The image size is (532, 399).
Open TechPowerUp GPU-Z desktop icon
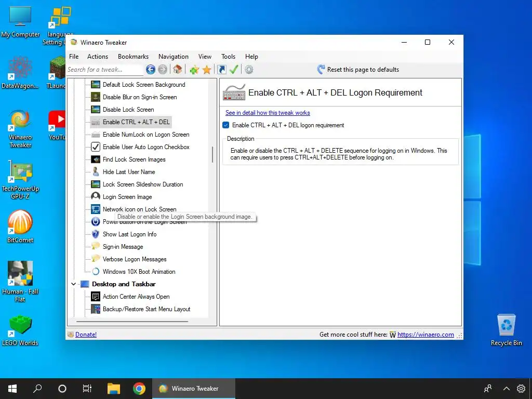[20, 180]
